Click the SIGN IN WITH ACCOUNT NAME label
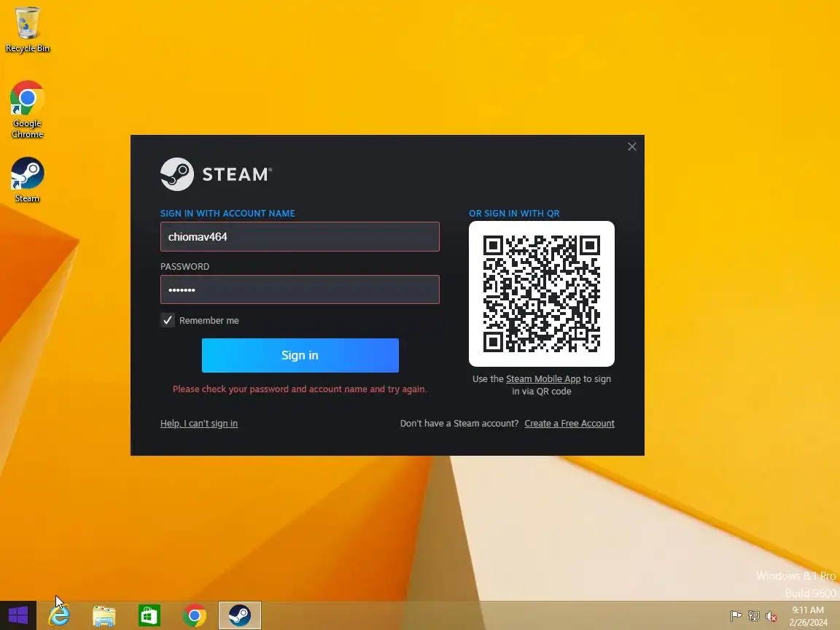Viewport: 840px width, 630px height. pos(227,213)
